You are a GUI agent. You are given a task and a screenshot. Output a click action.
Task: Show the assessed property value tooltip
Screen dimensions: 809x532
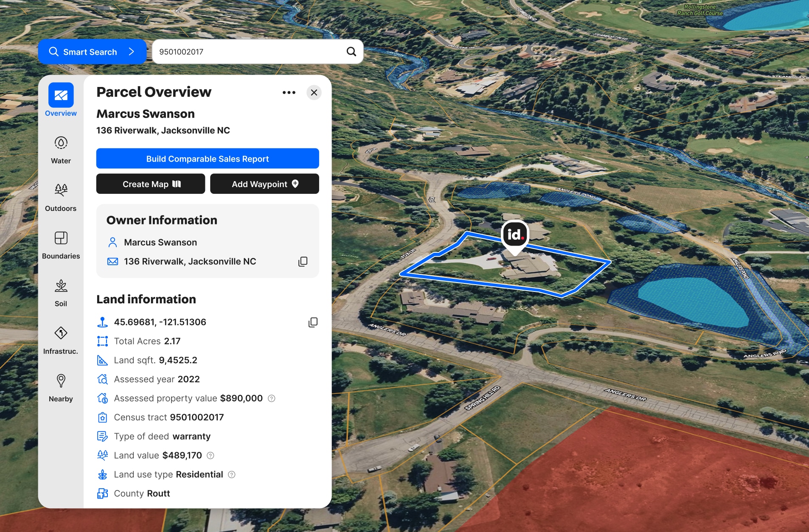[x=272, y=398]
